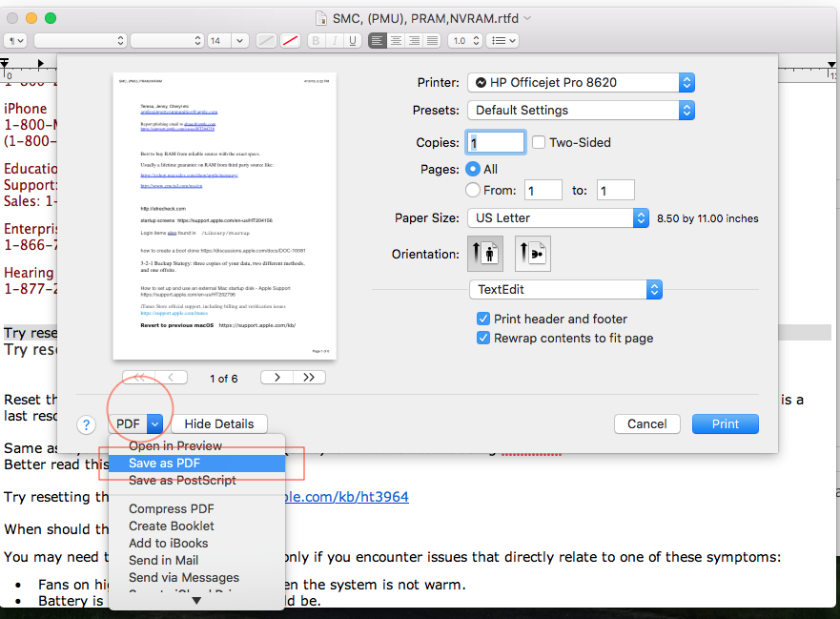Go to first preview page
840x619 pixels.
pyautogui.click(x=139, y=378)
